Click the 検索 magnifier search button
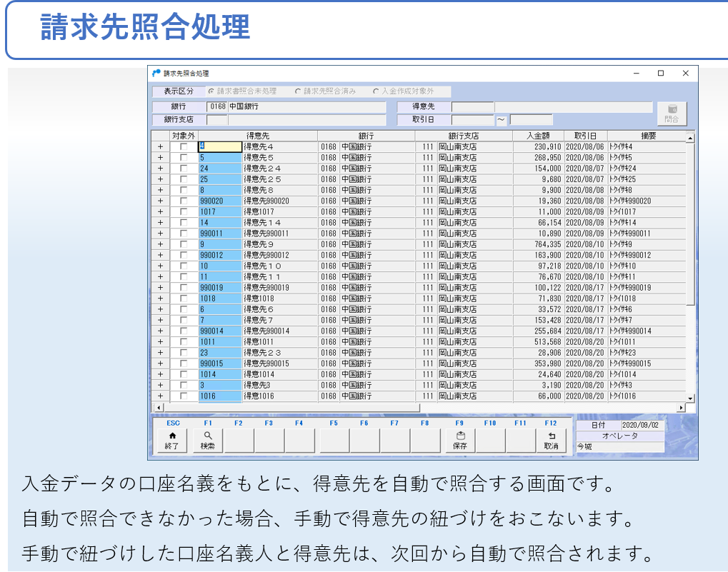The width and height of the screenshot is (728, 572). click(x=208, y=440)
